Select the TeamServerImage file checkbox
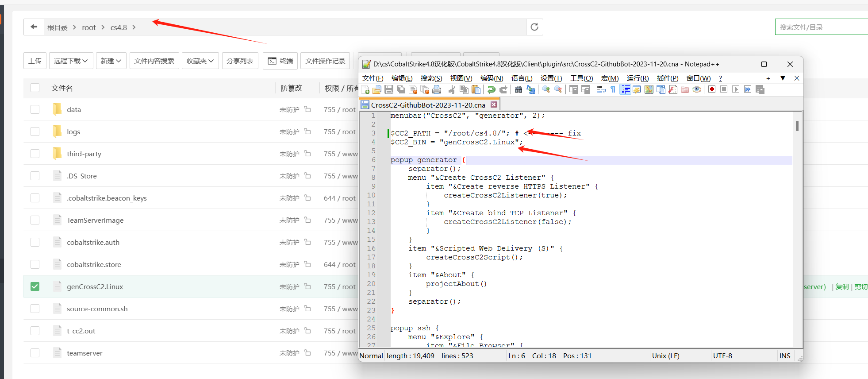This screenshot has width=868, height=379. pos(35,220)
